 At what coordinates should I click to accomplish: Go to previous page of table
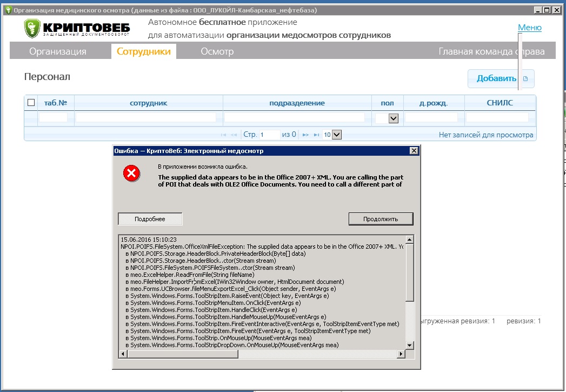tap(234, 135)
